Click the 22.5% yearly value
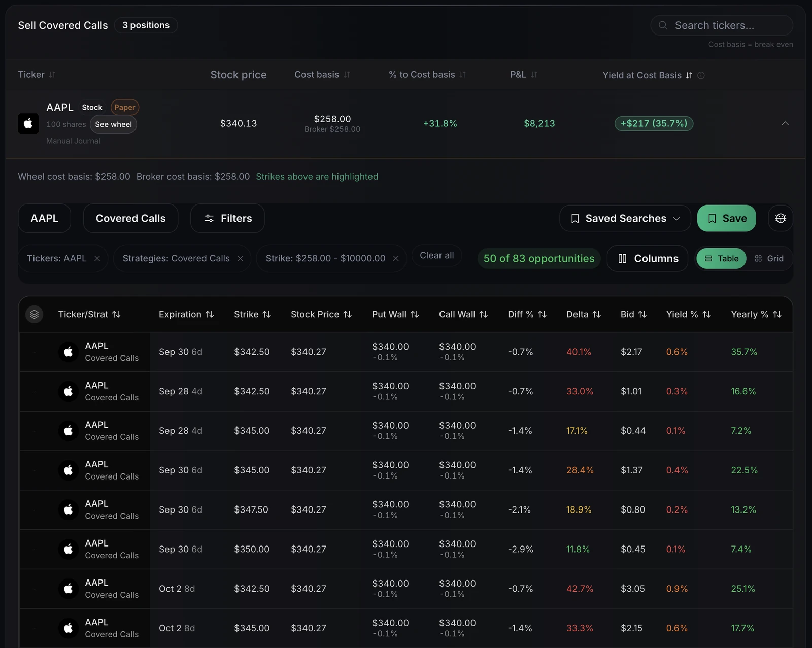This screenshot has height=648, width=812. 744,470
